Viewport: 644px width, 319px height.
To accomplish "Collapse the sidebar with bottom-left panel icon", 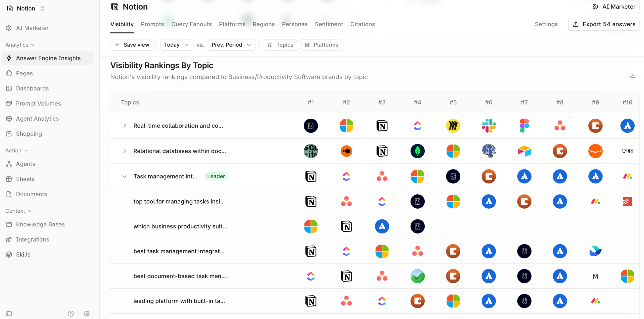I will 9,313.
